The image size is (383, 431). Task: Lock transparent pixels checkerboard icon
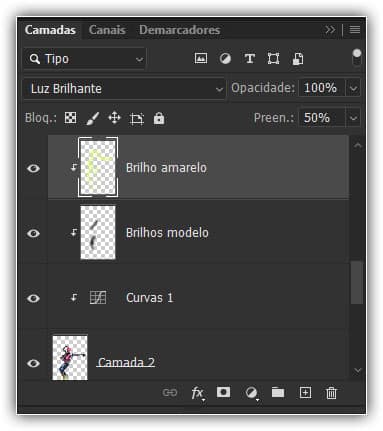[x=70, y=118]
